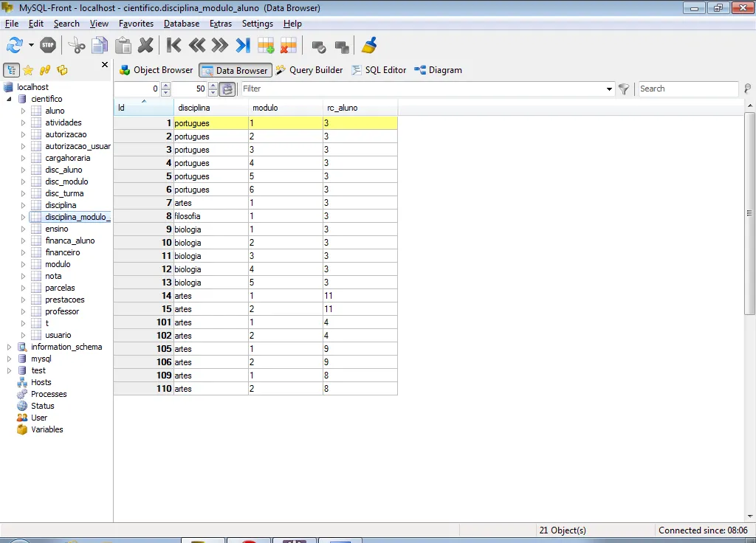This screenshot has width=756, height=543.
Task: Go to the first record
Action: (x=174, y=45)
